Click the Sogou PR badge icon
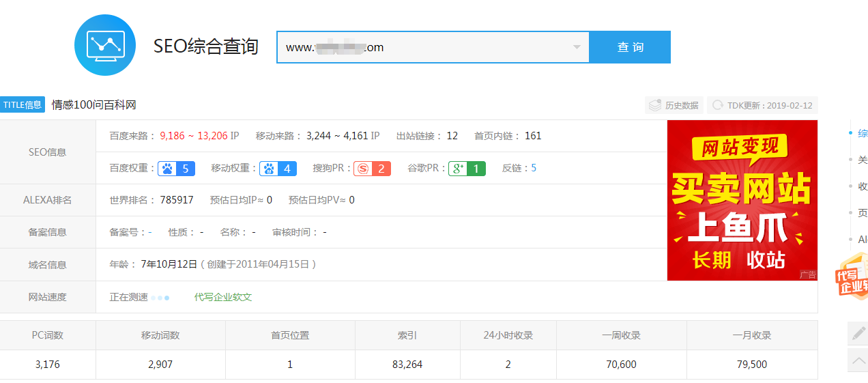Screen dimensions: 868x383 363,169
